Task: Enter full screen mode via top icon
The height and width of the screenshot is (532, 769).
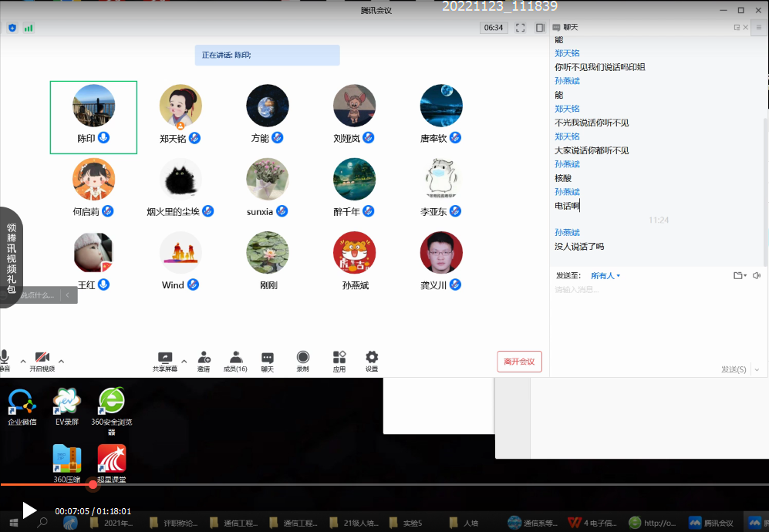Action: pos(520,28)
